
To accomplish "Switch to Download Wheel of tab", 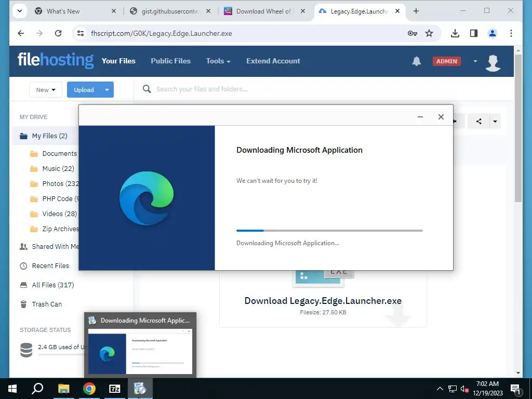I will 263,11.
